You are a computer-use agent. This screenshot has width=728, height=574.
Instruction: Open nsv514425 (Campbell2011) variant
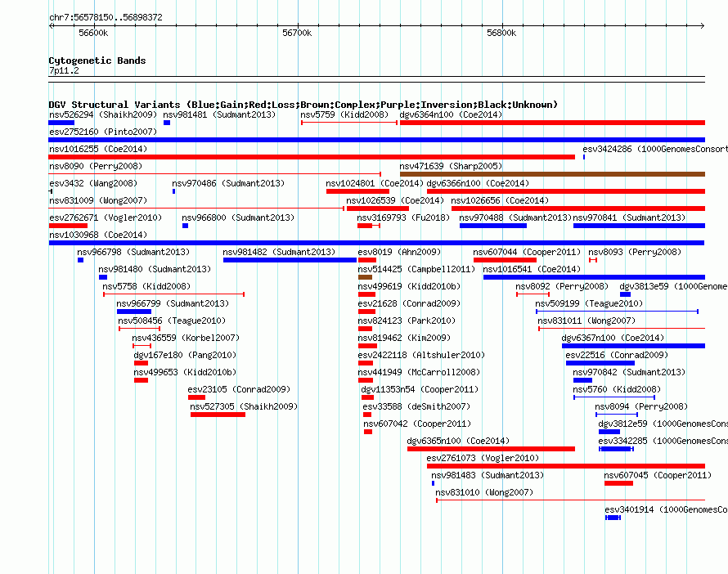tap(416, 269)
